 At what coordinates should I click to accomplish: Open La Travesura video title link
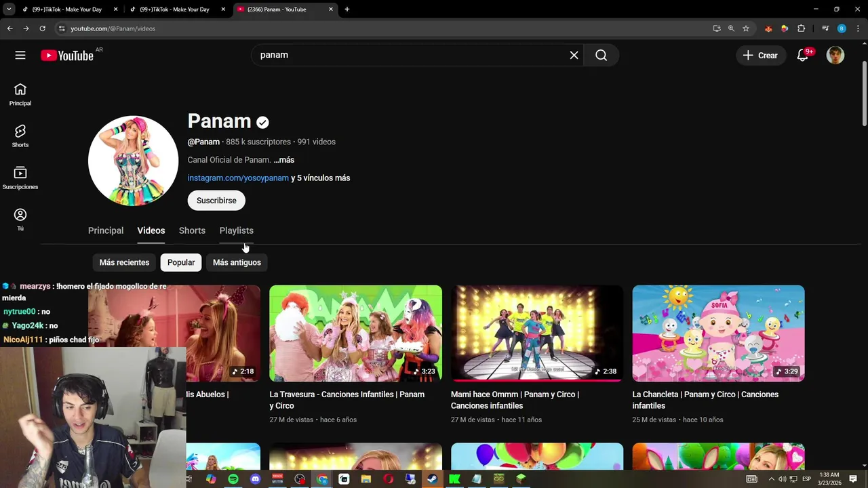pyautogui.click(x=347, y=400)
